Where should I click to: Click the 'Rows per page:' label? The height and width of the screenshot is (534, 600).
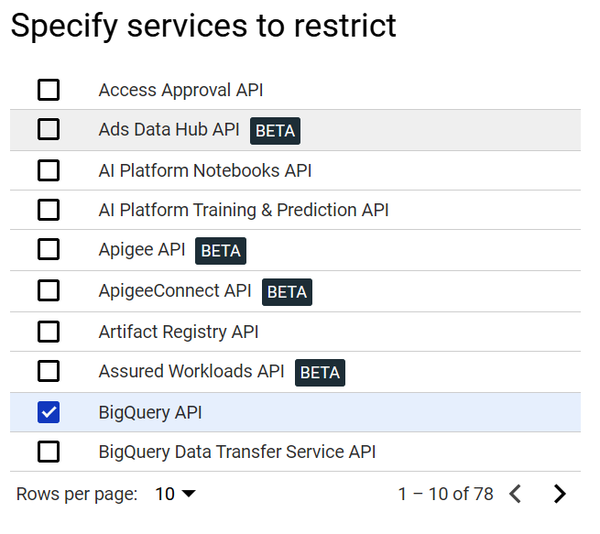click(x=77, y=495)
